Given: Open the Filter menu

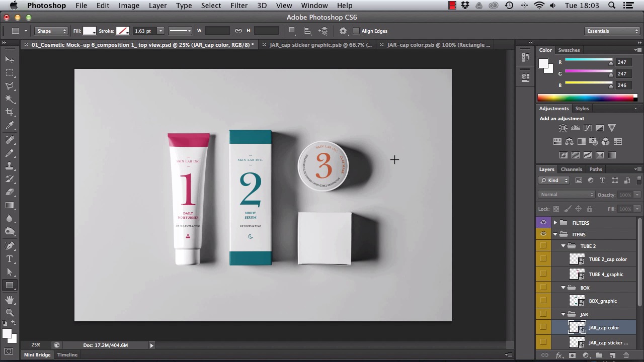Looking at the screenshot, I should (x=239, y=6).
